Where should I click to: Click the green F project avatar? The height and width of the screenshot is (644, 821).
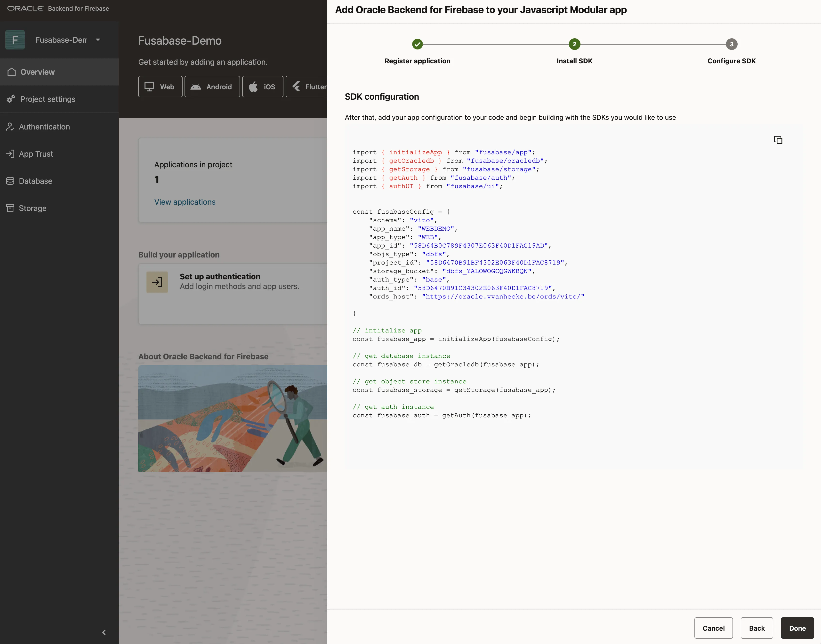pos(15,40)
